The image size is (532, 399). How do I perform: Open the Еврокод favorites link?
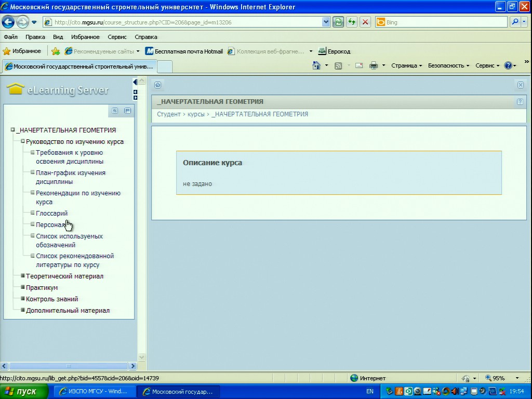334,51
